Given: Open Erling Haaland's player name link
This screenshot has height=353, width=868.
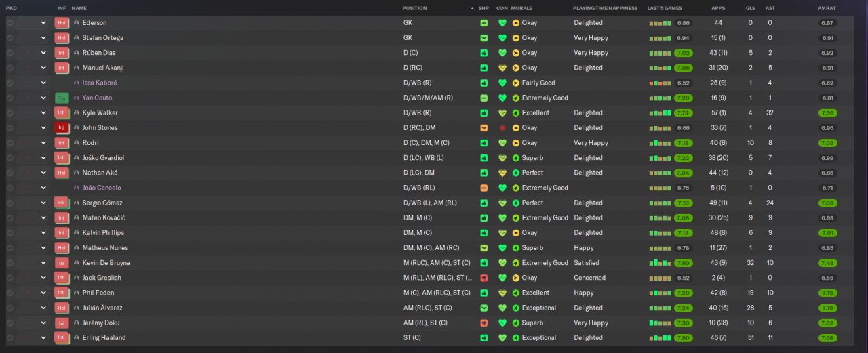Looking at the screenshot, I should (x=104, y=337).
